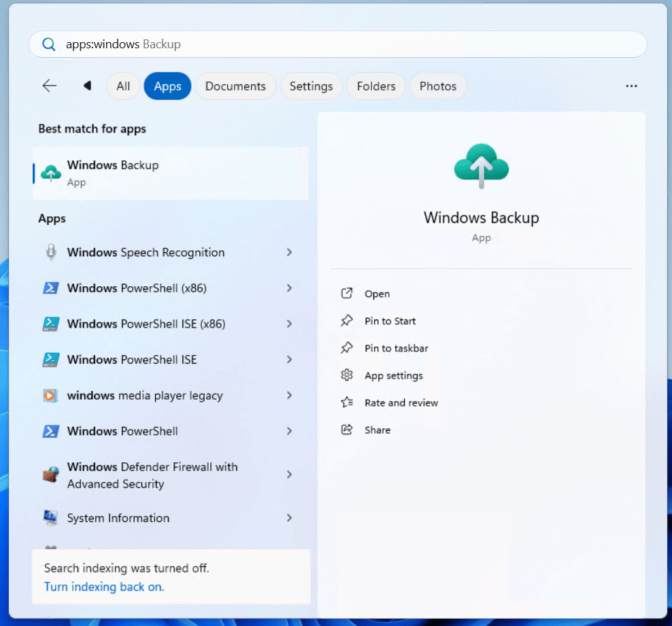Viewport: 672px width, 626px height.
Task: Switch to the Documents filter tab
Action: tap(235, 86)
